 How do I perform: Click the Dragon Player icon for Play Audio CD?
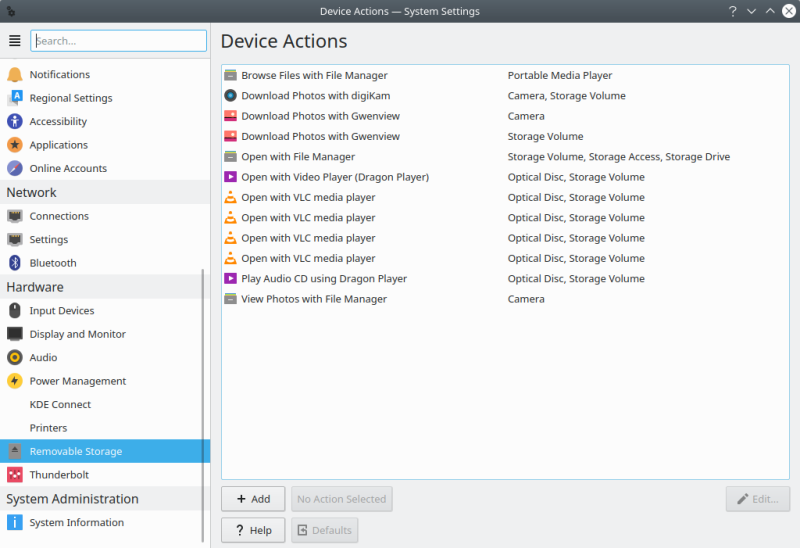pyautogui.click(x=231, y=279)
